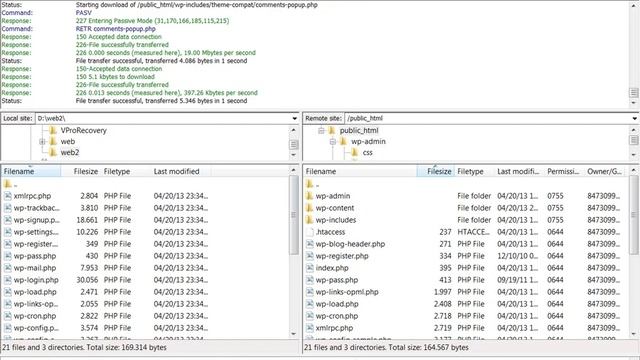Sort local files by Filetype column
This screenshot has width=640, height=360.
click(126, 171)
